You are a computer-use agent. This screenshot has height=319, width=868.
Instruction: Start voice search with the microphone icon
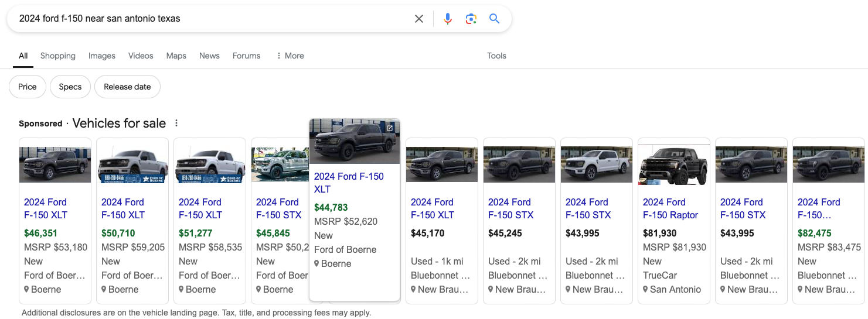[448, 19]
